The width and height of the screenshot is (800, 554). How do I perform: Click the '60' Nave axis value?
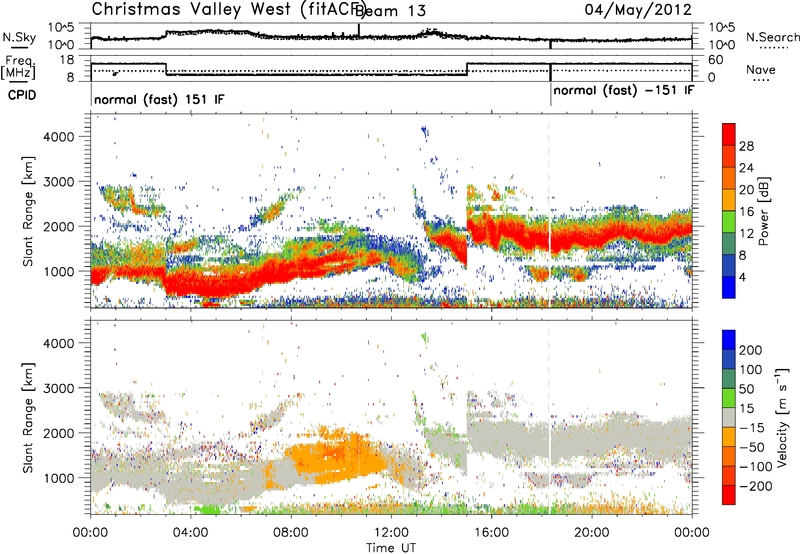click(715, 60)
